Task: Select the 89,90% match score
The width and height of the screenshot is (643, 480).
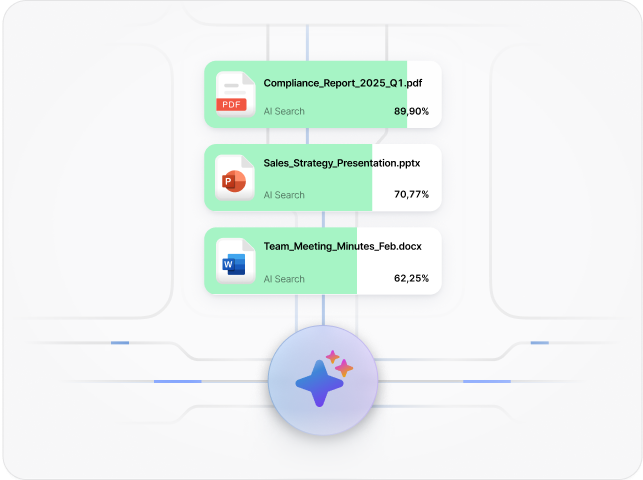Action: click(x=411, y=111)
